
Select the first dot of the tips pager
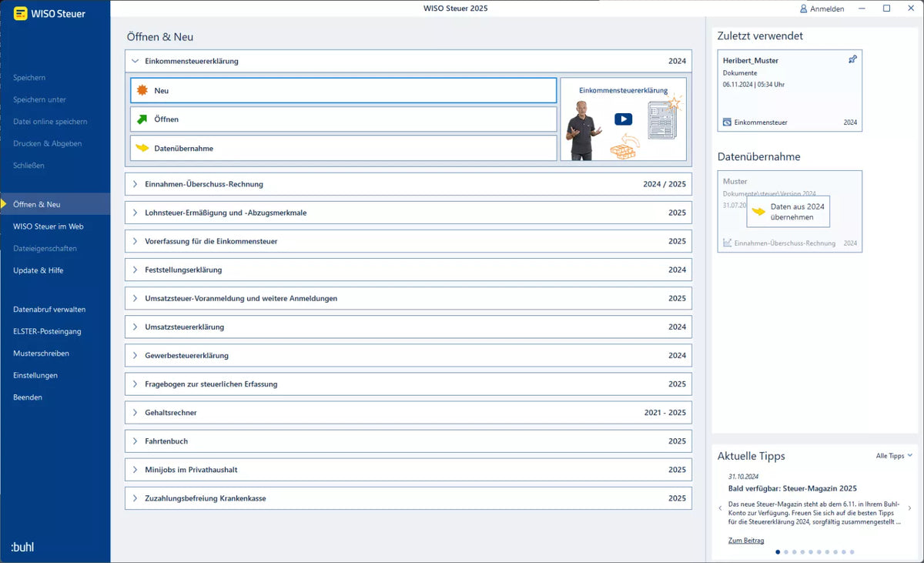coord(778,551)
